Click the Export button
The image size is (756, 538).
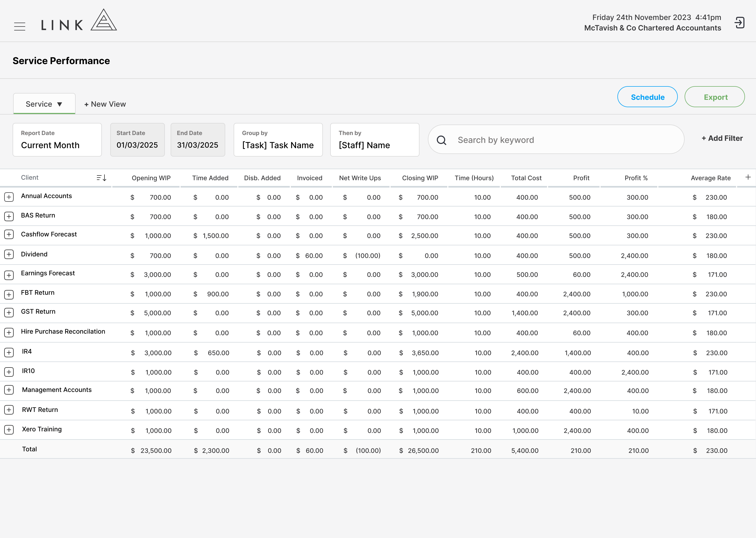pyautogui.click(x=715, y=97)
